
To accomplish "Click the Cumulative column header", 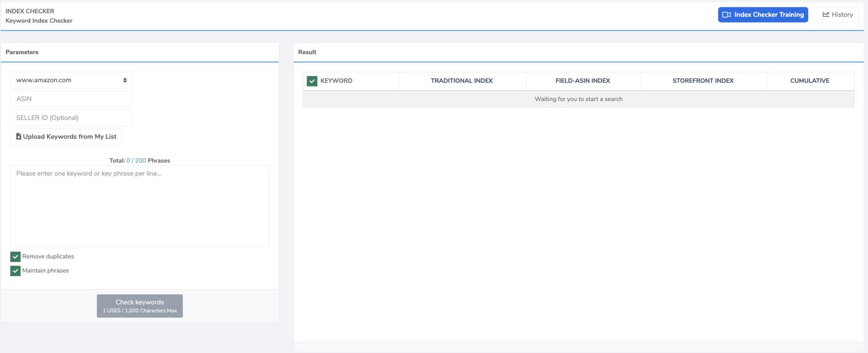I will pos(809,81).
